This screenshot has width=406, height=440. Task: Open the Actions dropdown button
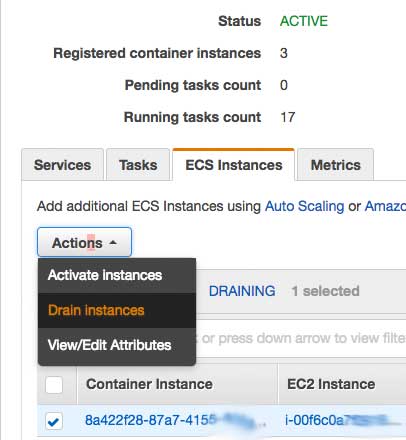coord(84,242)
